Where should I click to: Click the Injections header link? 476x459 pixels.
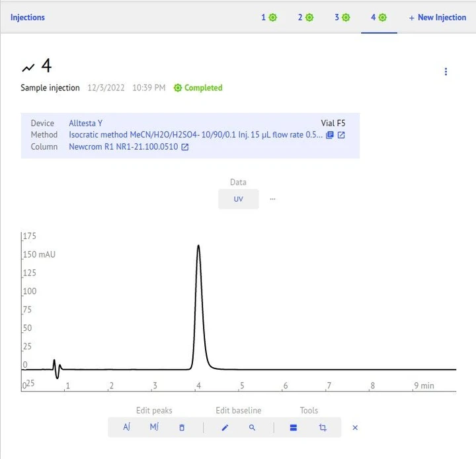coord(28,17)
